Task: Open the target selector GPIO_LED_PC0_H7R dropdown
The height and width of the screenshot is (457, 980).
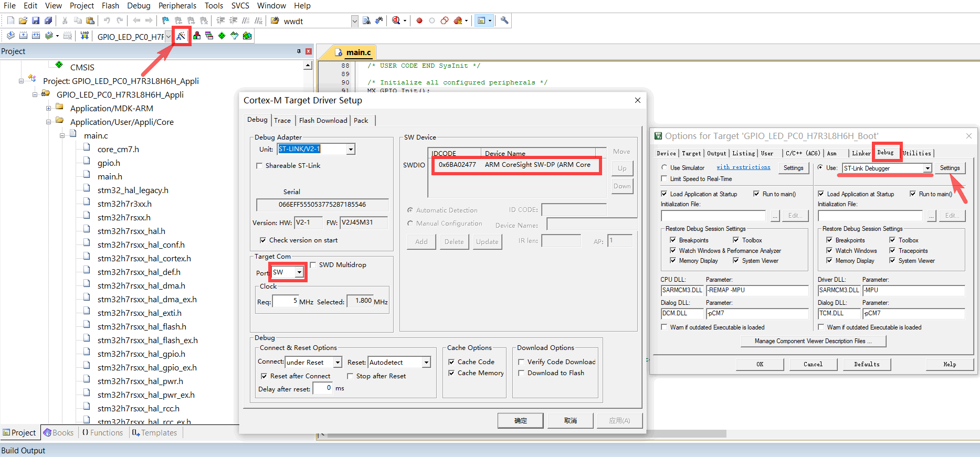Action: pos(168,36)
